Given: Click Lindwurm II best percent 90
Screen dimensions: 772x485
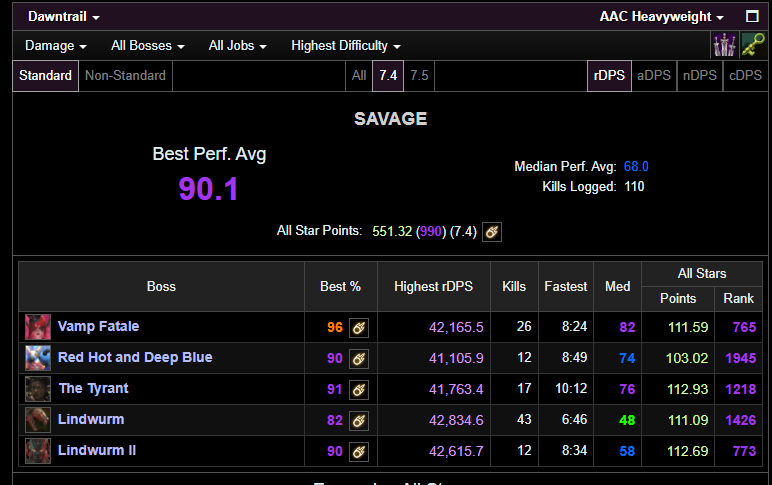Looking at the screenshot, I should click(335, 452).
